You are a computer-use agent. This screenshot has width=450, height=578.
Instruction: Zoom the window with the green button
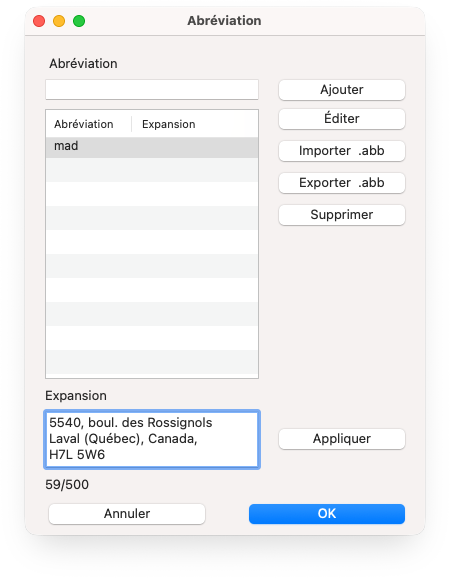pyautogui.click(x=79, y=21)
